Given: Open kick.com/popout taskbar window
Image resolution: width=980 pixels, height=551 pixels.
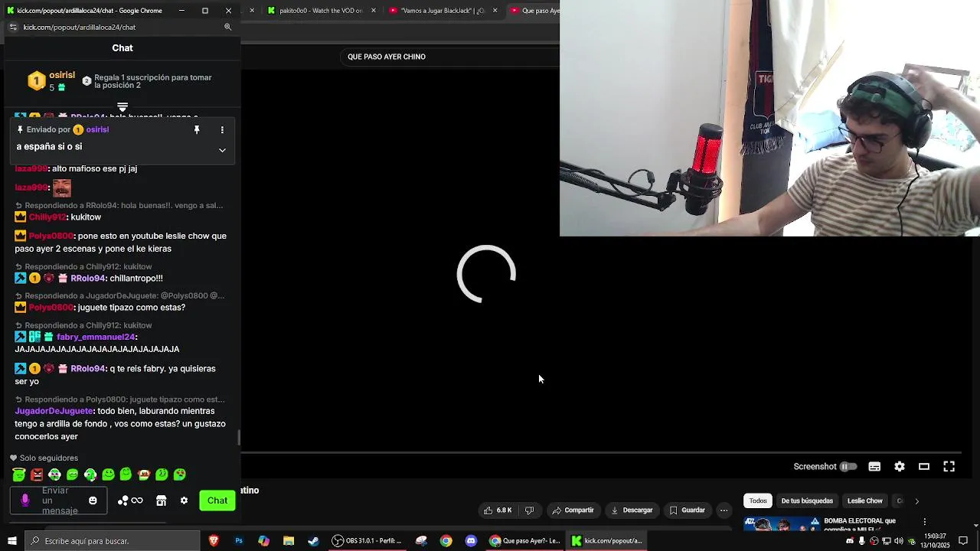Looking at the screenshot, I should (x=606, y=541).
